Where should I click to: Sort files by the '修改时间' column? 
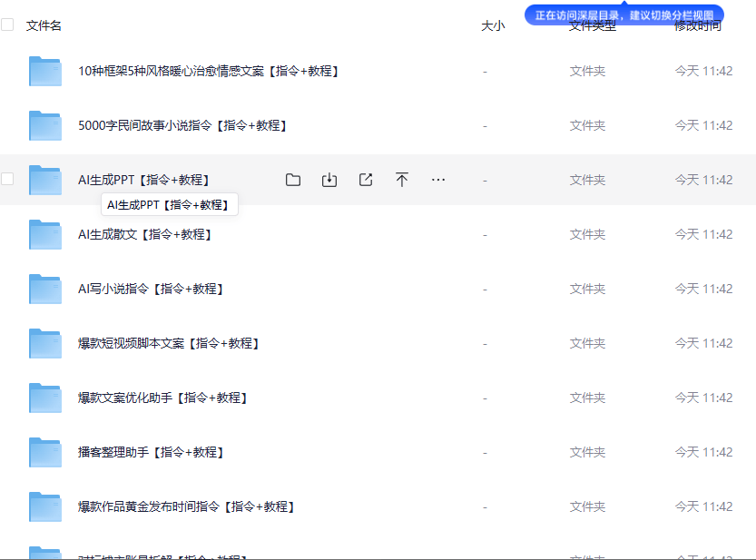[697, 25]
